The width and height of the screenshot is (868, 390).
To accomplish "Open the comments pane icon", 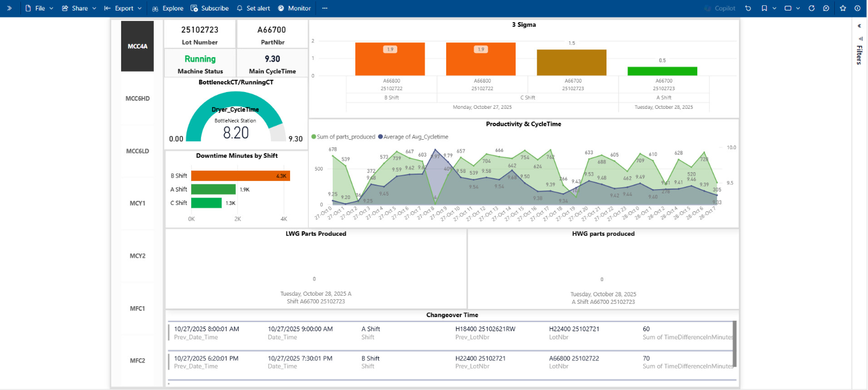I will click(826, 8).
